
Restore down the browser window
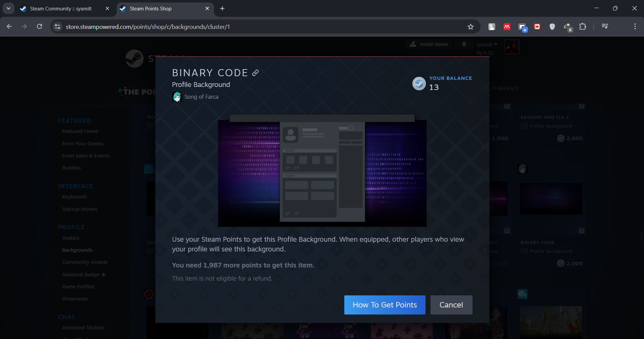pyautogui.click(x=615, y=8)
